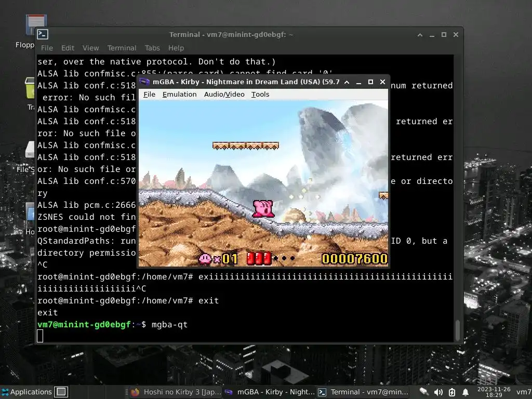Image resolution: width=532 pixels, height=399 pixels.
Task: Click the mGBA icon in its title bar
Action: [x=145, y=82]
